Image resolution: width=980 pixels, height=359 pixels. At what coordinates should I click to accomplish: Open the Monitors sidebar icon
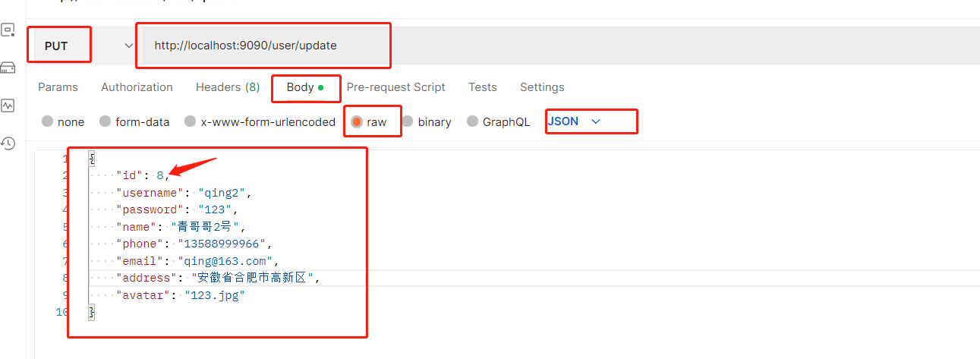[8, 105]
